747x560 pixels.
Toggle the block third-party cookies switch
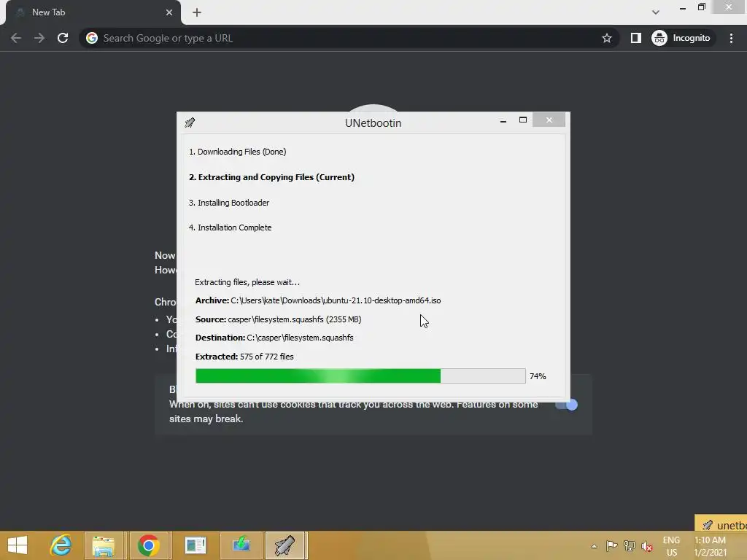[x=566, y=405]
